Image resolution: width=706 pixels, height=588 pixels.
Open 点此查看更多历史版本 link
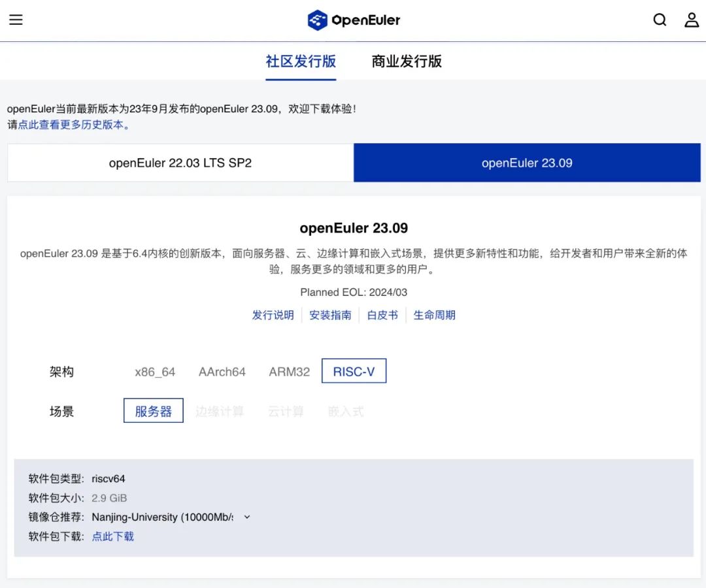click(x=71, y=125)
